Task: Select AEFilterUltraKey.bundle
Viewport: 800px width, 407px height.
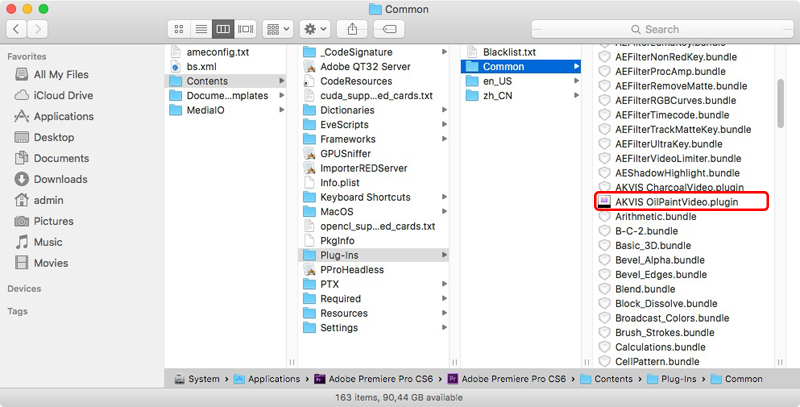Action: [668, 144]
